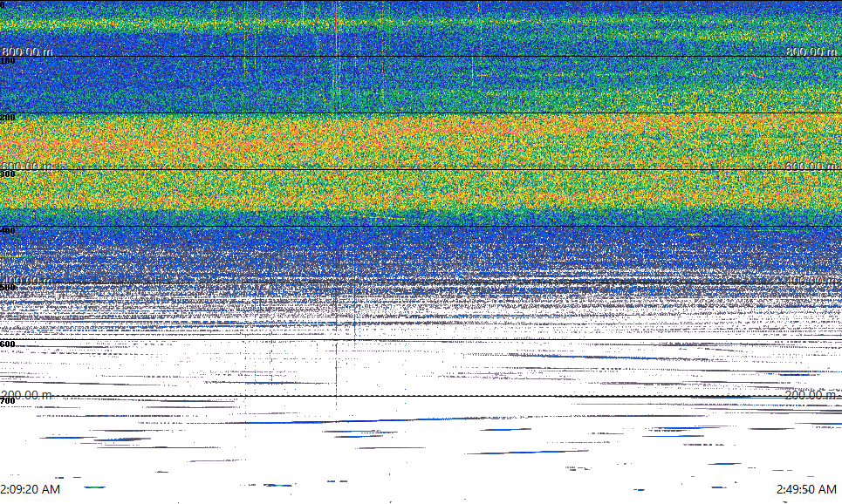842x504 pixels.
Task: Click the 600.00 m label on the 2:49:50 AM side
Action: pyautogui.click(x=811, y=167)
